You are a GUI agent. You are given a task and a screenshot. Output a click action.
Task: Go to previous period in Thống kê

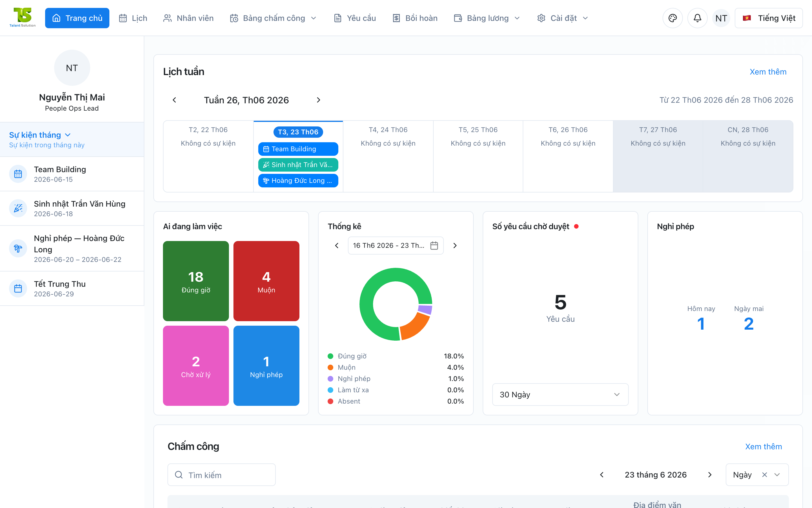[337, 246]
